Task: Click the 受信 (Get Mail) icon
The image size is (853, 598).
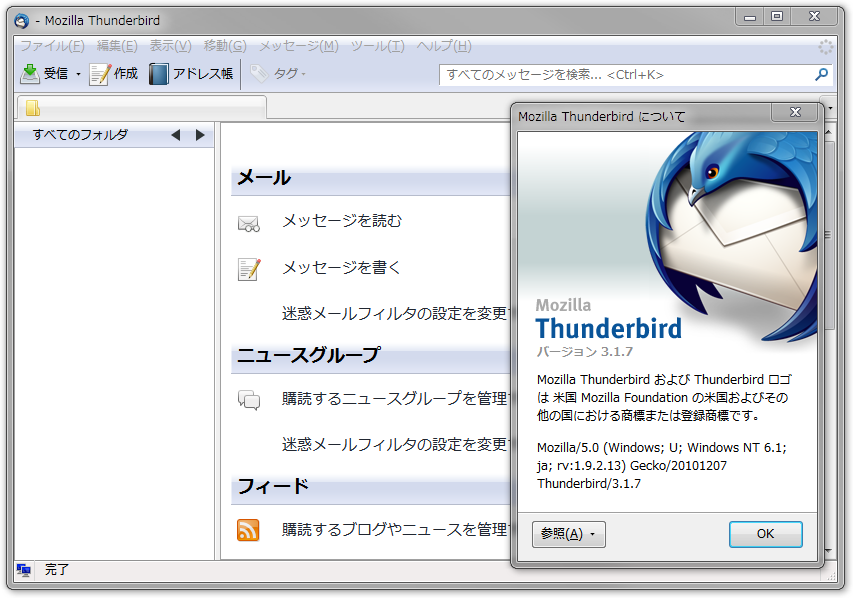Action: [30, 73]
